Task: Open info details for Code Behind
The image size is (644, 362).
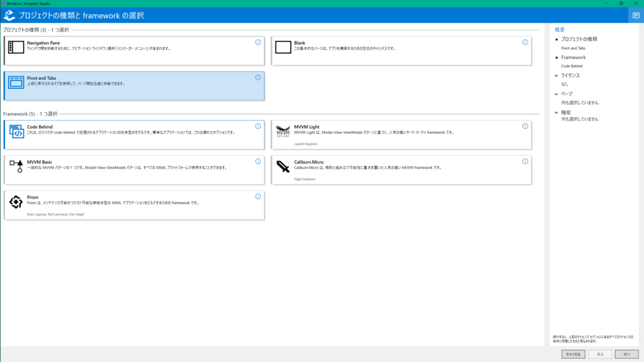Action: coord(258,126)
